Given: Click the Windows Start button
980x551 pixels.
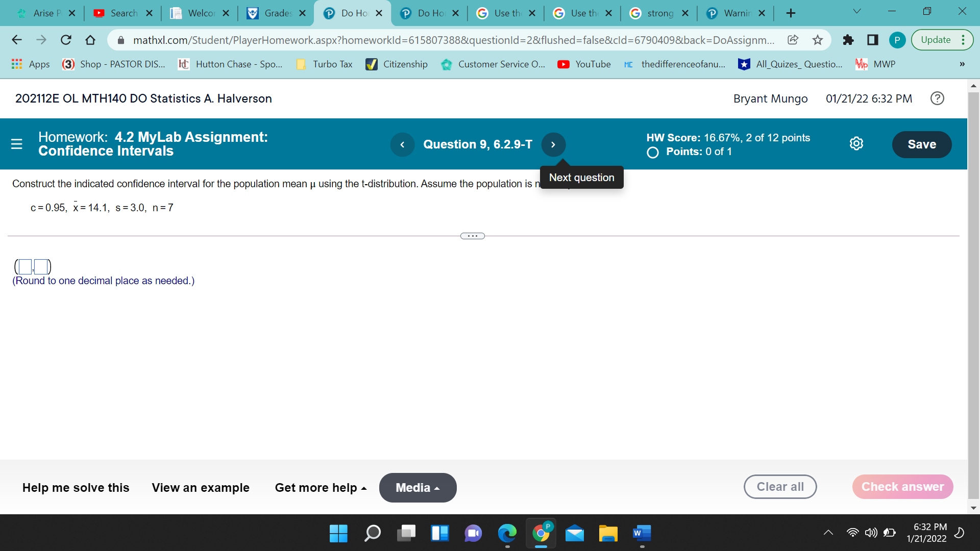Looking at the screenshot, I should click(x=338, y=533).
